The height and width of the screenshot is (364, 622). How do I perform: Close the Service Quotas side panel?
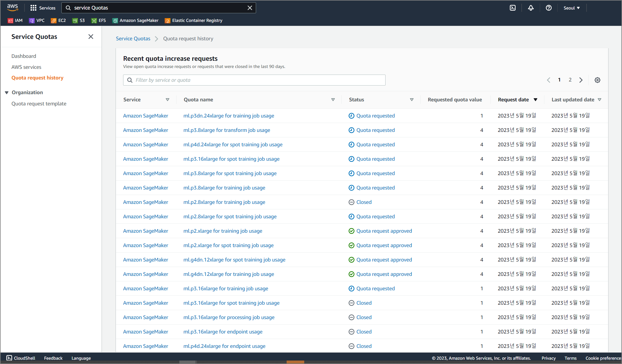[x=91, y=37]
